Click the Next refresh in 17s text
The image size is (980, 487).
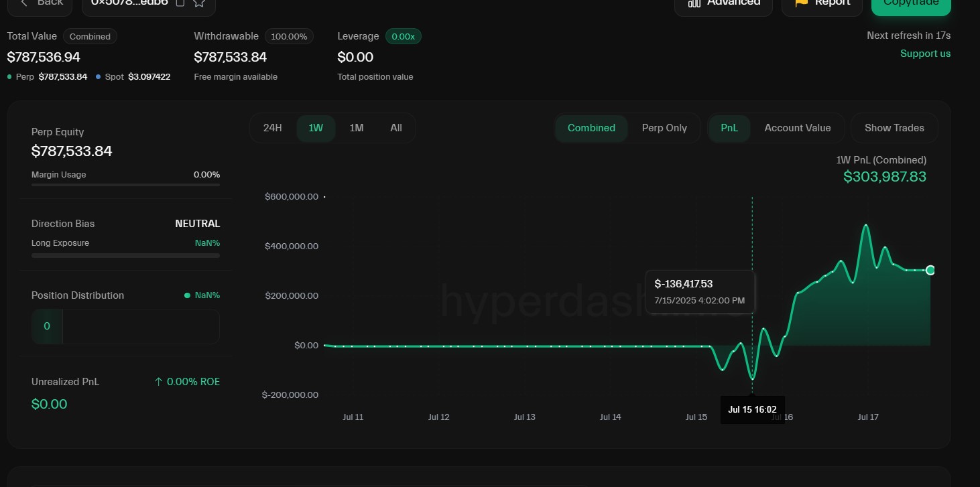[x=908, y=36]
